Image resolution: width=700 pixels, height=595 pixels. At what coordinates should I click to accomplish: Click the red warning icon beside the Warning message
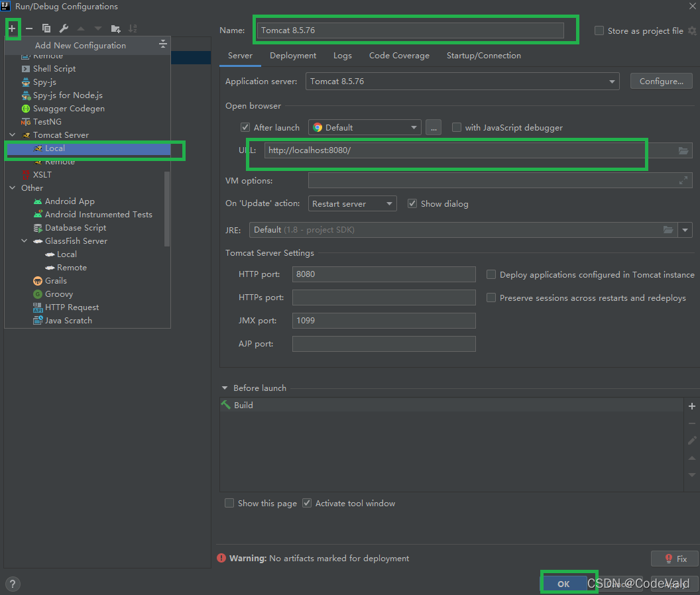(221, 558)
